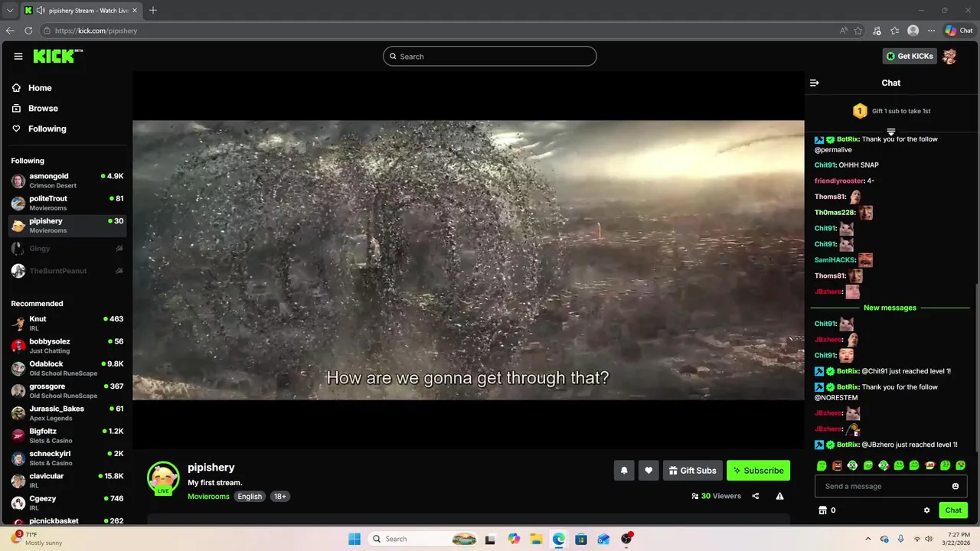The height and width of the screenshot is (551, 980).
Task: Open File Explorer from taskbar
Action: click(x=536, y=539)
